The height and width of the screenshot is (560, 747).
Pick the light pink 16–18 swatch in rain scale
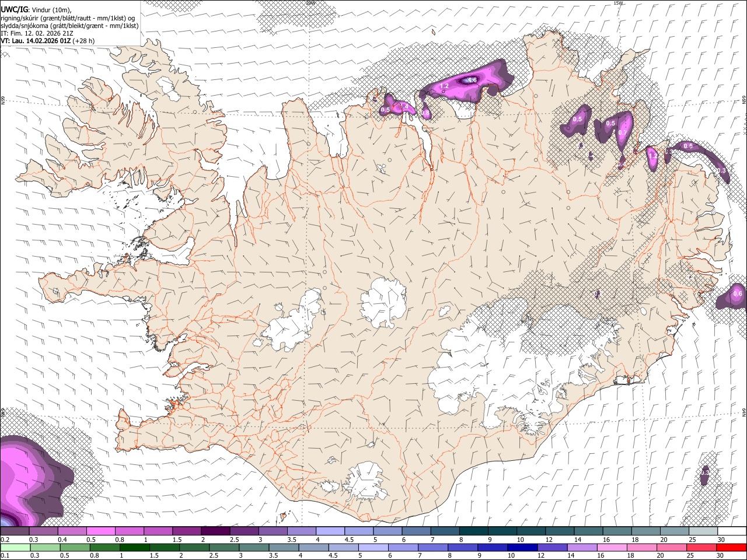pyautogui.click(x=612, y=547)
